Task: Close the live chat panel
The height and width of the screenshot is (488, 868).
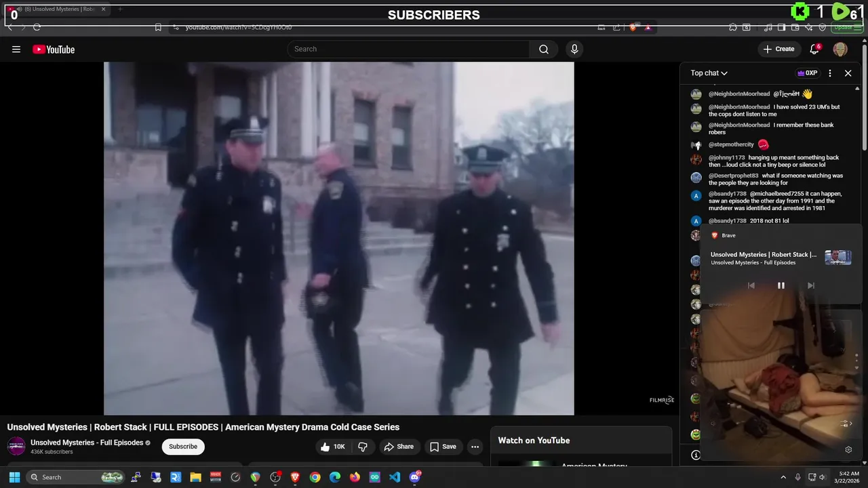Action: point(848,73)
